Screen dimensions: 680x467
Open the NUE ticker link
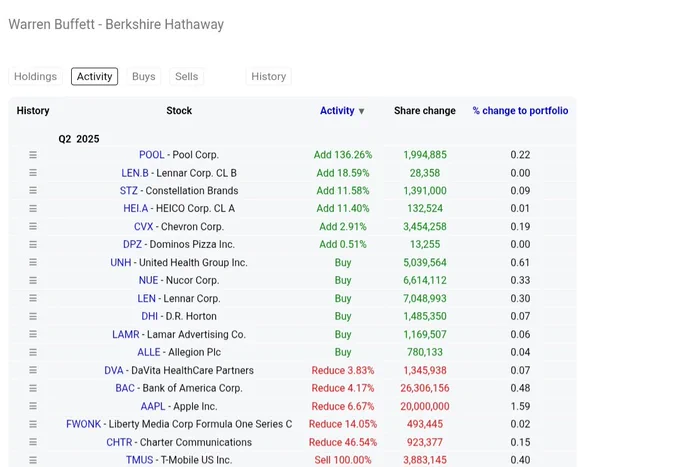(148, 281)
